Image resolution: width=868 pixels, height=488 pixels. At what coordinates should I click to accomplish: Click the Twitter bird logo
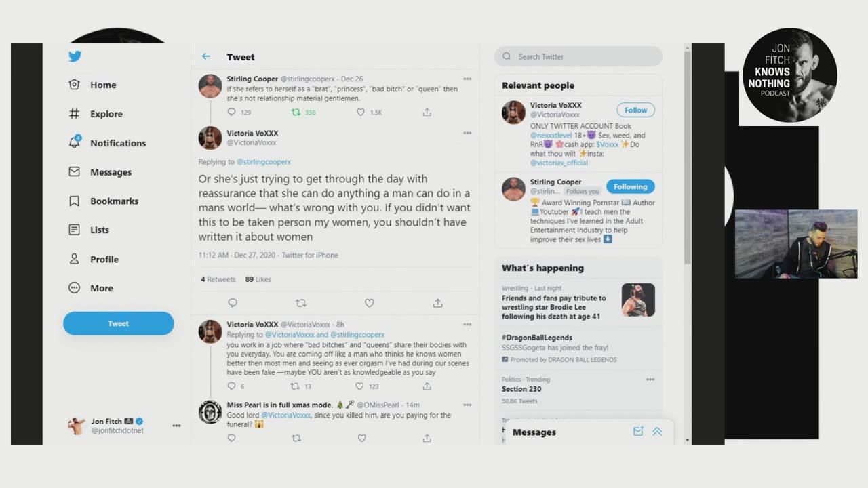pos(75,56)
